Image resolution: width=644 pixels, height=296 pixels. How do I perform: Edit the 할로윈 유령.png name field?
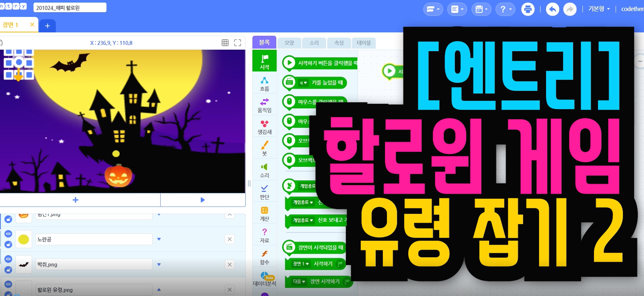[x=94, y=290]
